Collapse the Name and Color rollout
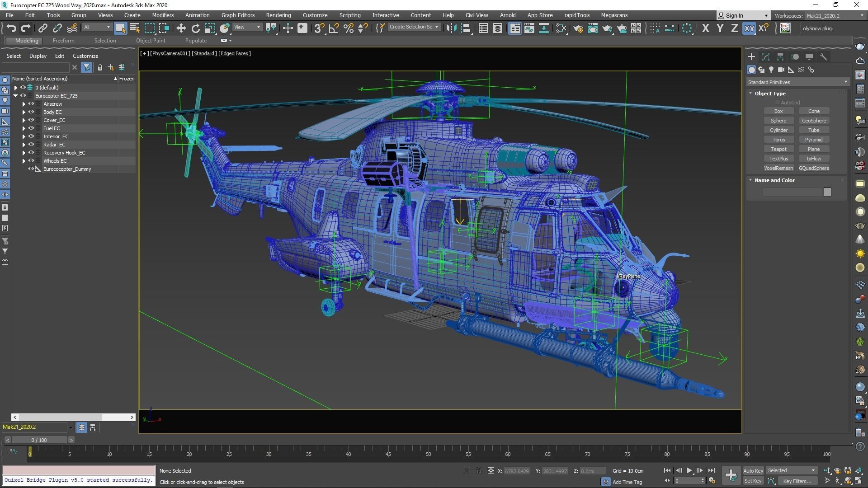The image size is (868, 488). click(x=751, y=180)
